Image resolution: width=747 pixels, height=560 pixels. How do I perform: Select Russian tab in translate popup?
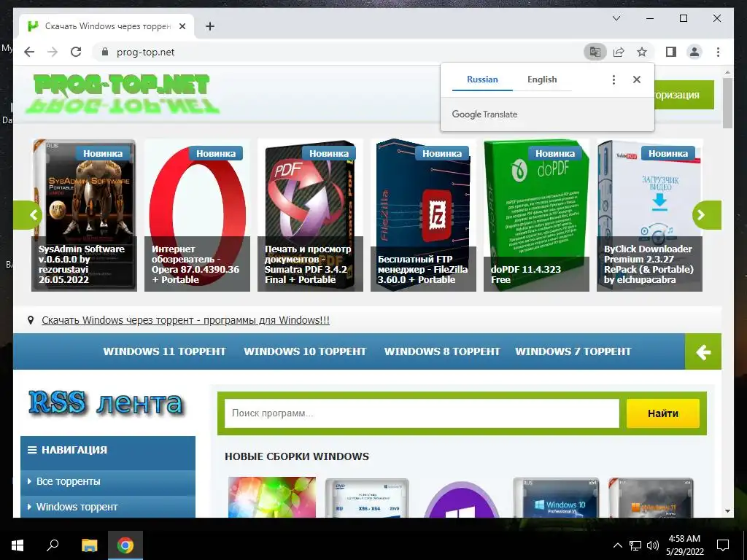(482, 79)
